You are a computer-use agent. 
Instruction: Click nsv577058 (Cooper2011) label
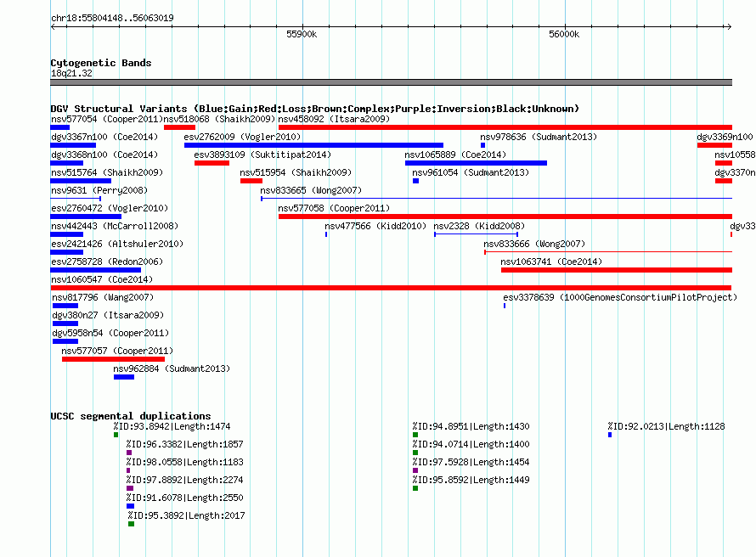tap(334, 208)
